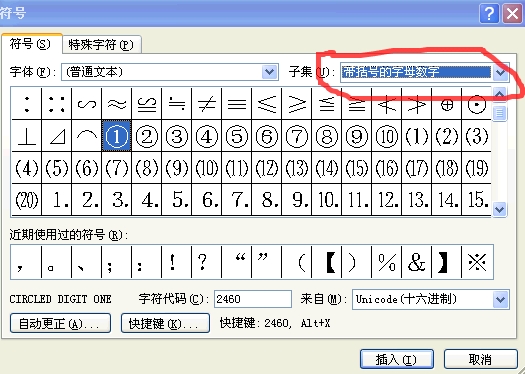Image resolution: width=525 pixels, height=374 pixels.
Task: Switch to the 符号(S) tab
Action: pyautogui.click(x=31, y=44)
